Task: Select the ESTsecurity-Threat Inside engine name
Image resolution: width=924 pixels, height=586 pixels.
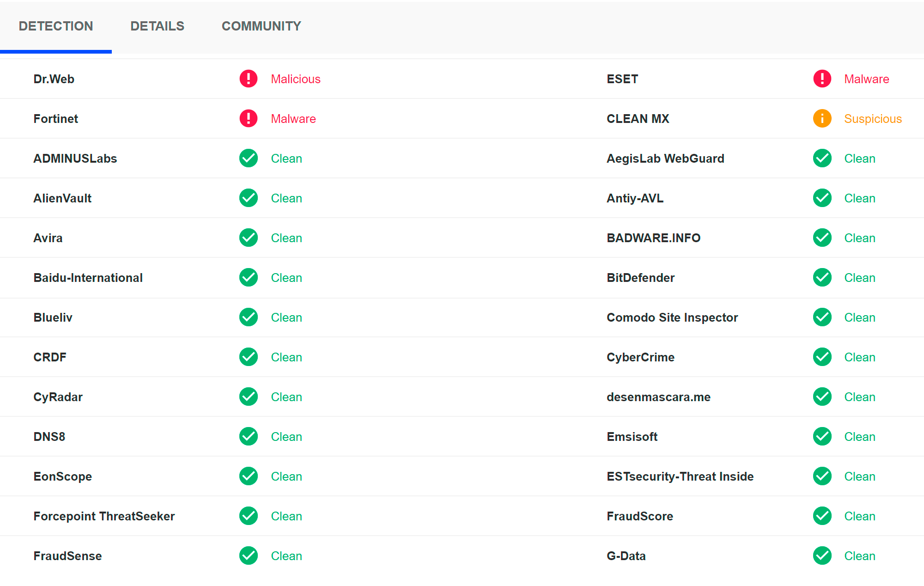Action: point(681,476)
